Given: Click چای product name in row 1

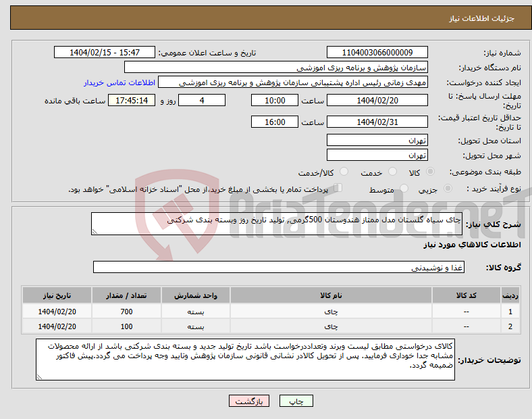Looking at the screenshot, I should [331, 312].
